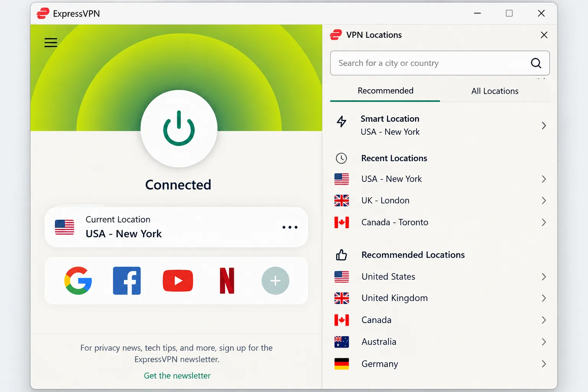The height and width of the screenshot is (392, 588).
Task: Minimize the ExpressVPN window
Action: (x=477, y=13)
